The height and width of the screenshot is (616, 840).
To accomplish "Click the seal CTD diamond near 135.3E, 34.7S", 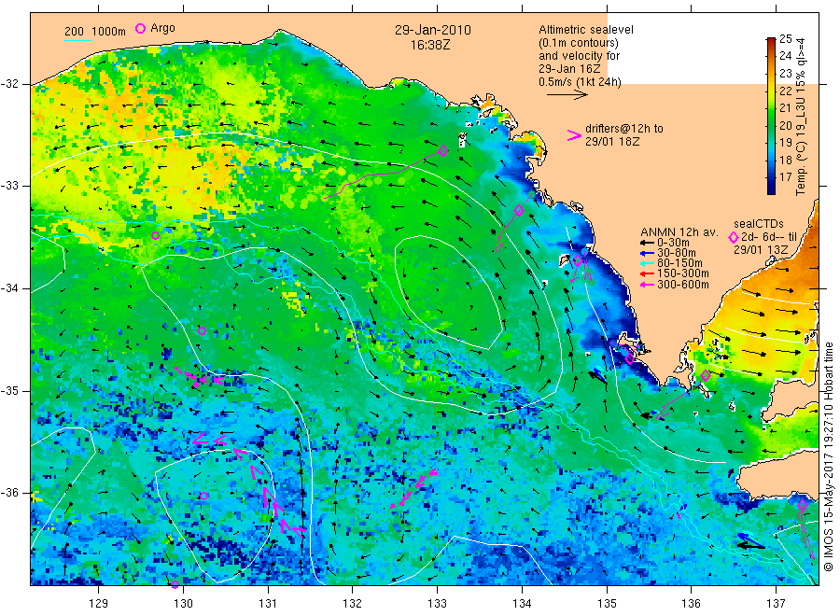I will (631, 358).
